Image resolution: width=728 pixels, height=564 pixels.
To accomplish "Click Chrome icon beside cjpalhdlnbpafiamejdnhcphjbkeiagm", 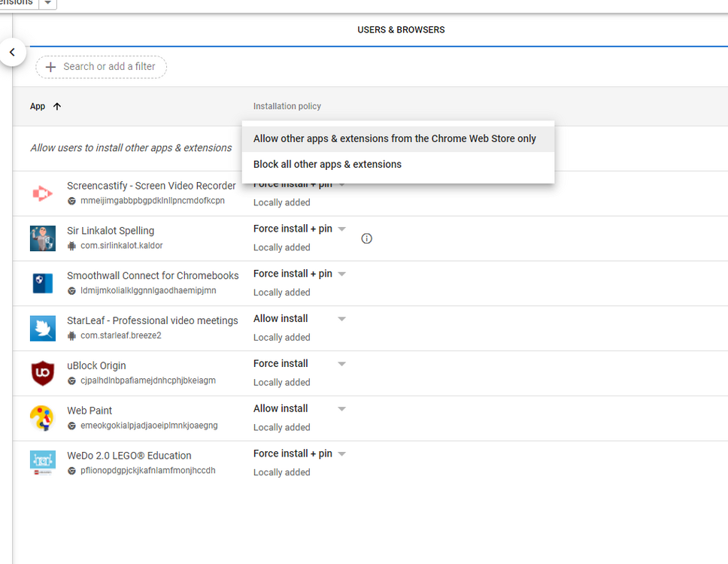I will click(x=71, y=381).
